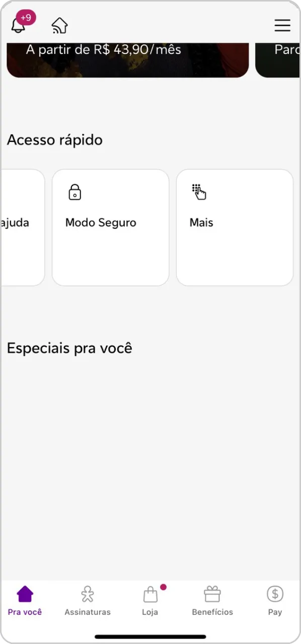Select the broadcast home icon at top
Image resolution: width=301 pixels, height=644 pixels.
[59, 25]
